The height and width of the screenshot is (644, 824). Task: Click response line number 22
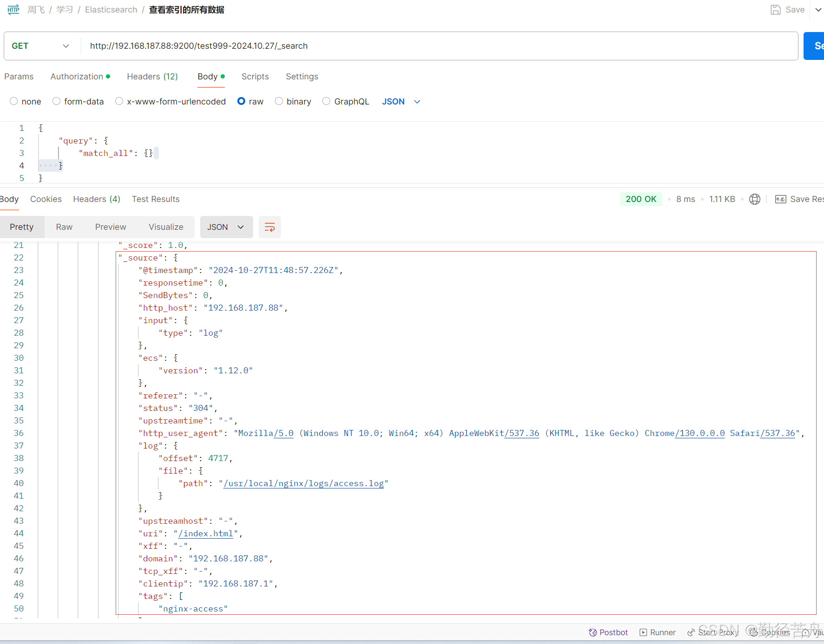[19, 258]
